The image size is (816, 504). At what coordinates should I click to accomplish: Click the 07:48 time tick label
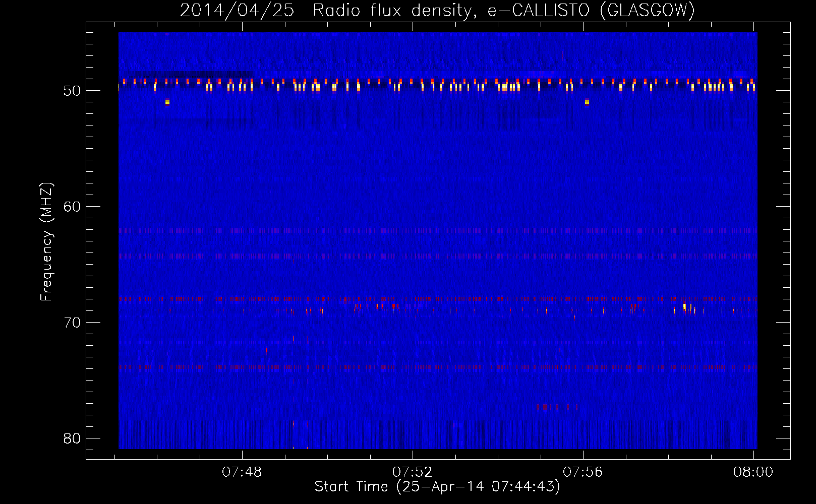pyautogui.click(x=242, y=472)
